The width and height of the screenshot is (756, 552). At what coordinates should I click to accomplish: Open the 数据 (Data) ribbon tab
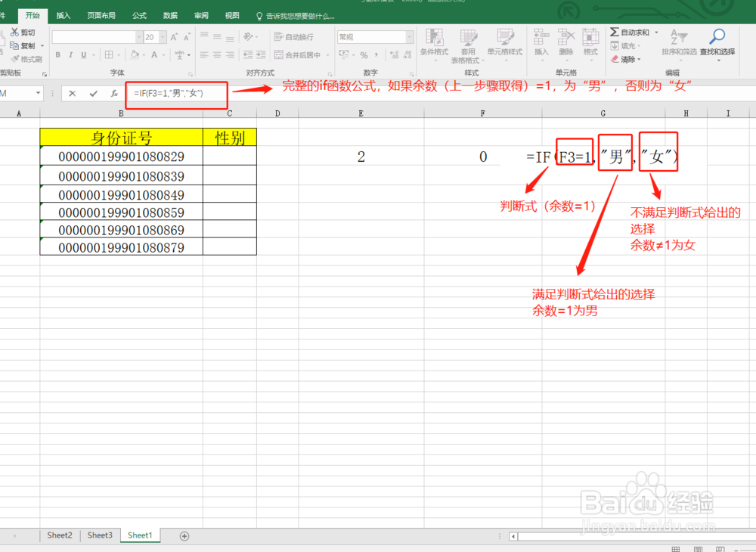170,15
